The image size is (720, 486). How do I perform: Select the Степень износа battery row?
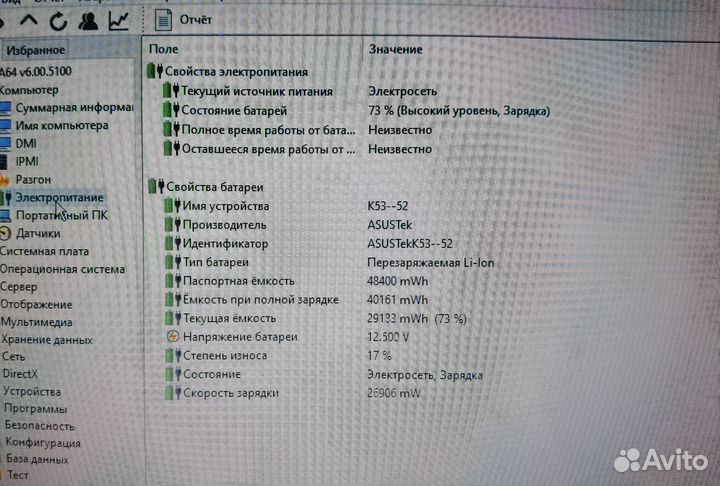tap(224, 355)
